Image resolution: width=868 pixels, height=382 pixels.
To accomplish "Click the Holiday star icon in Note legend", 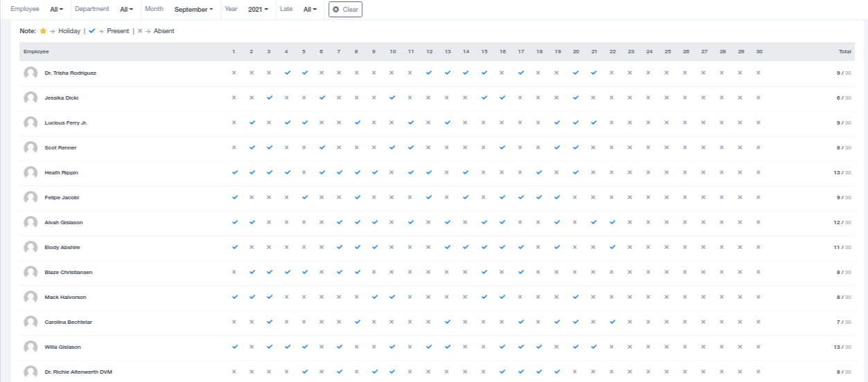I will (x=43, y=31).
